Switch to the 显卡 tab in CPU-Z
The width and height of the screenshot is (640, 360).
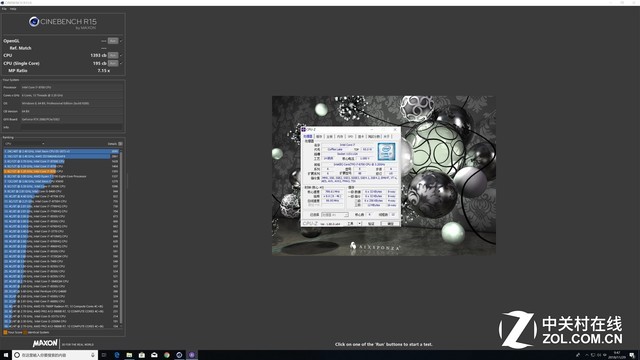pos(361,136)
